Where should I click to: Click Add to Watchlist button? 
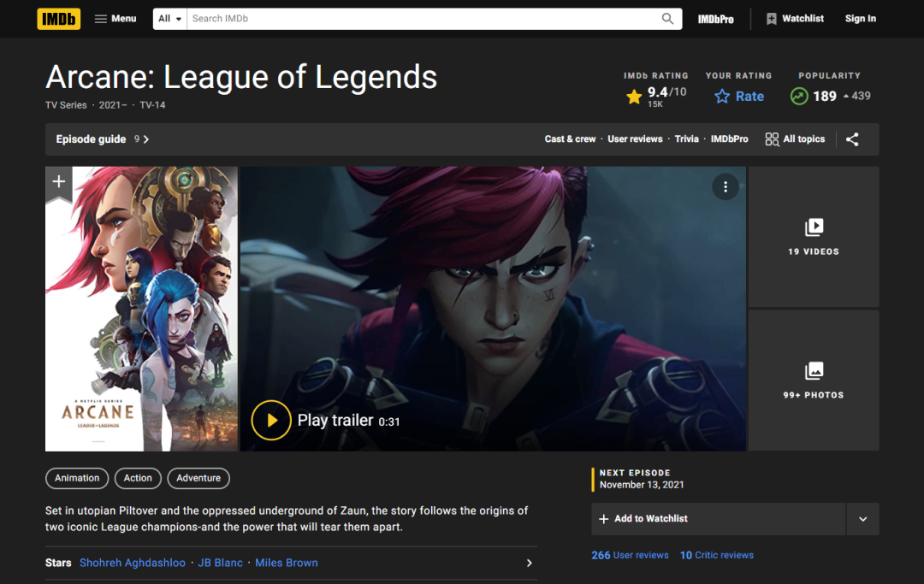click(x=719, y=519)
